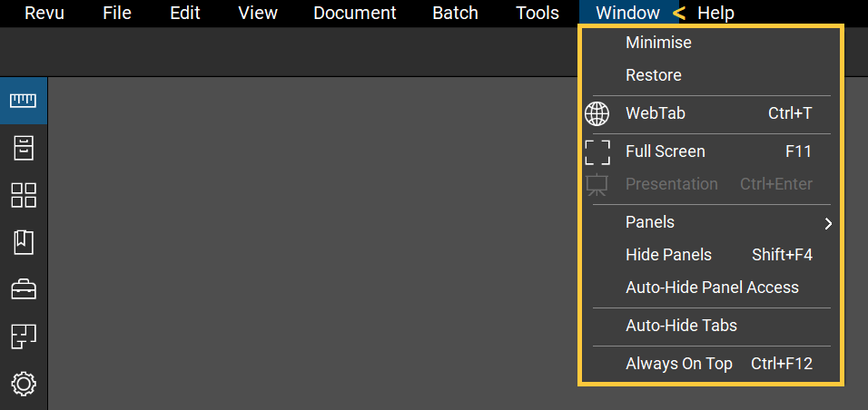The width and height of the screenshot is (868, 410).
Task: Open the Revu menu
Action: coord(44,13)
